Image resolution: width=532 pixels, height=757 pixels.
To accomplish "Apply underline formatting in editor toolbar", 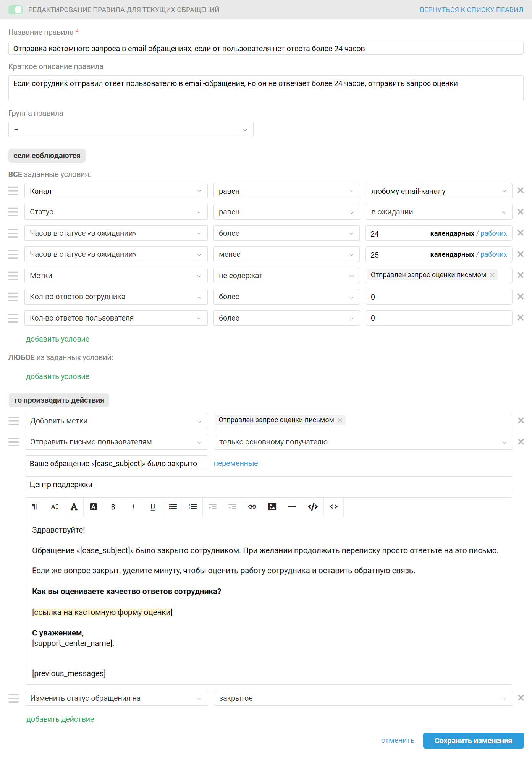I will [x=153, y=507].
